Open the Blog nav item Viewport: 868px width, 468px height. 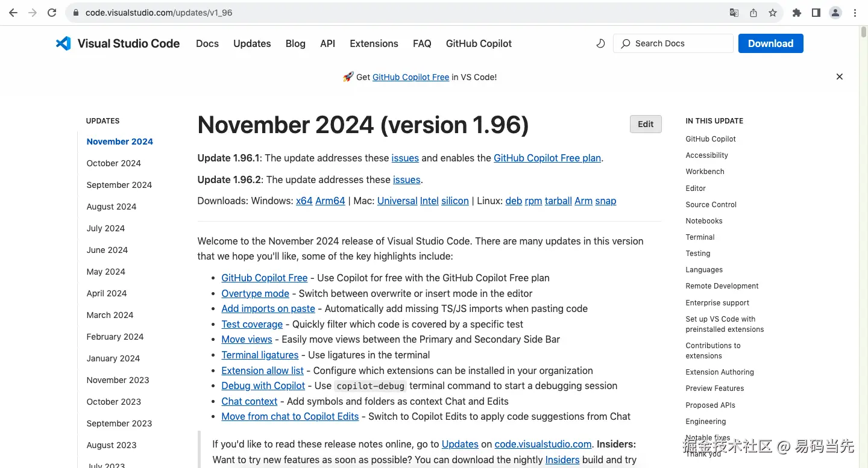295,43
